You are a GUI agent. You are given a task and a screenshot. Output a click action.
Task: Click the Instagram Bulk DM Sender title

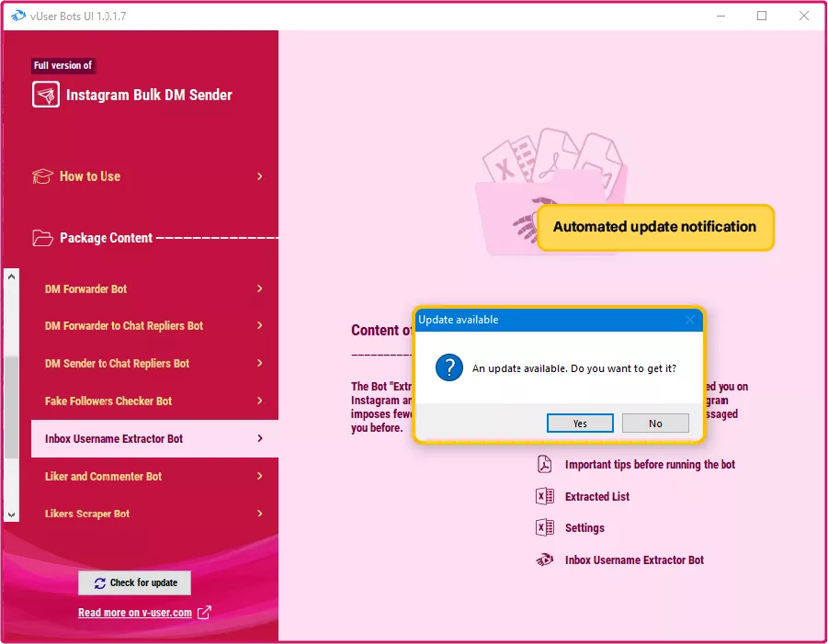coord(149,95)
